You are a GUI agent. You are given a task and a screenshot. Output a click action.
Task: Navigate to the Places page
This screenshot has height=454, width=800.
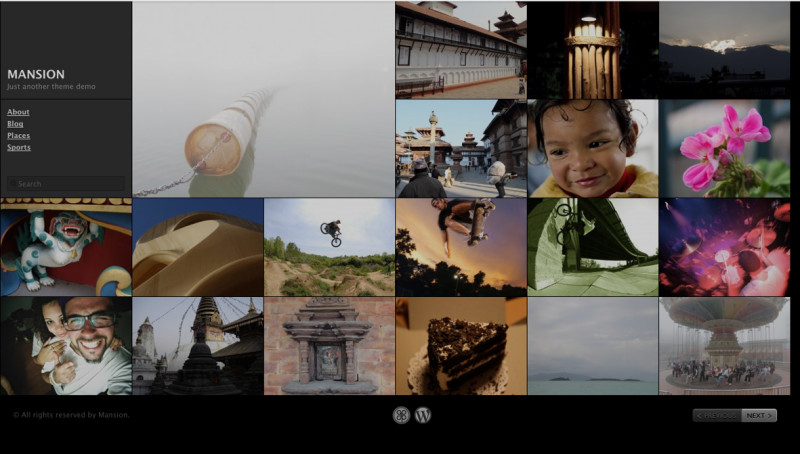pos(18,136)
